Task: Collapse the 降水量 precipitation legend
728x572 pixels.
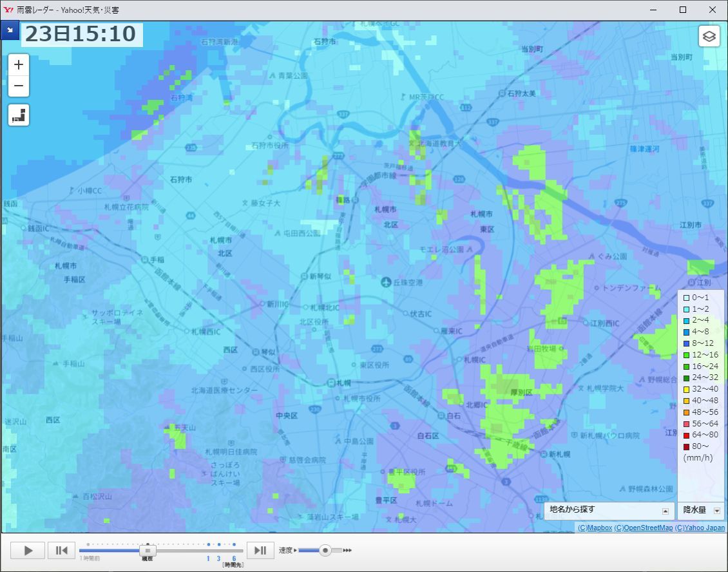Action: coord(717,511)
